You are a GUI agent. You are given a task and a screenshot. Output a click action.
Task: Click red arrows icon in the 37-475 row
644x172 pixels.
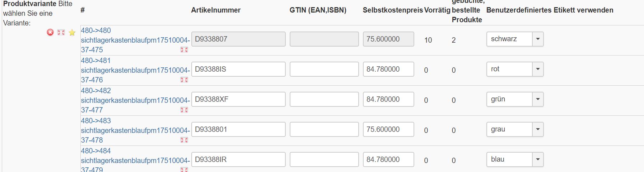(184, 50)
